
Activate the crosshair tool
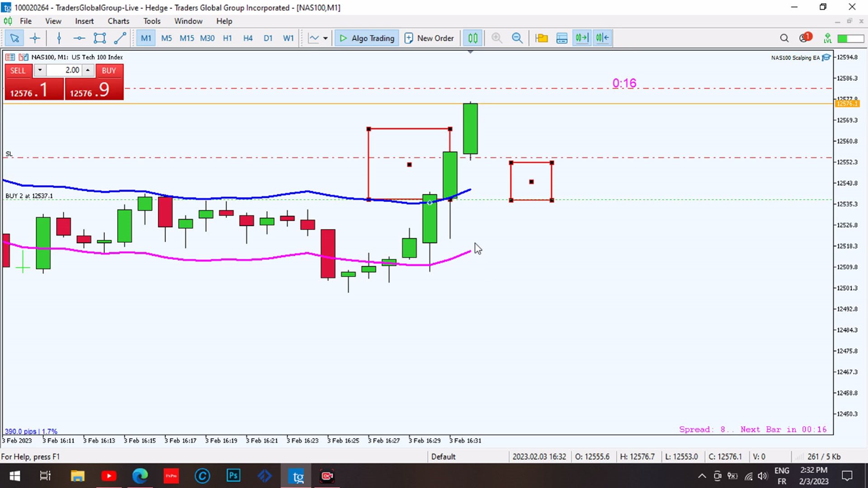click(35, 38)
